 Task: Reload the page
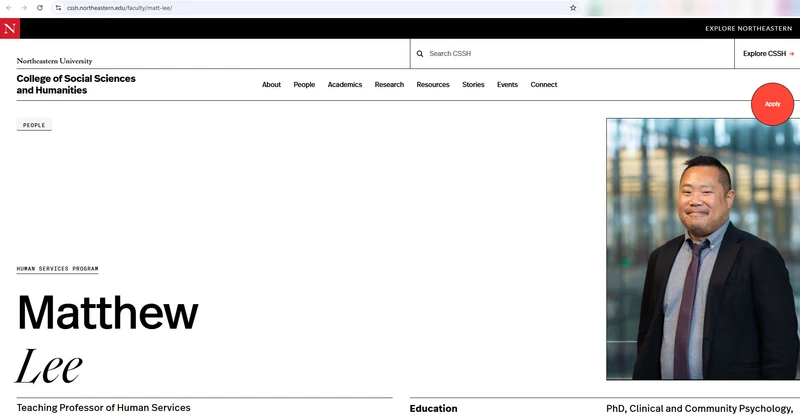coord(40,8)
